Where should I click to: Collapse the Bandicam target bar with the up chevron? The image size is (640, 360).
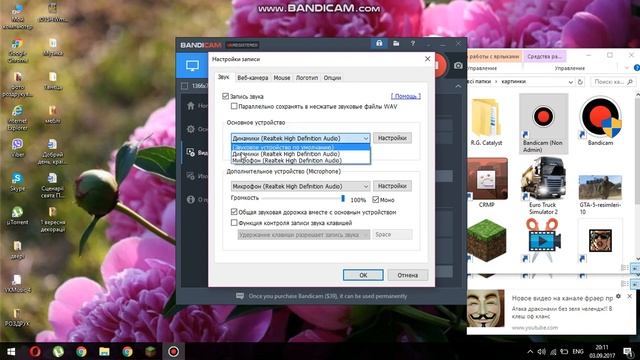[458, 86]
